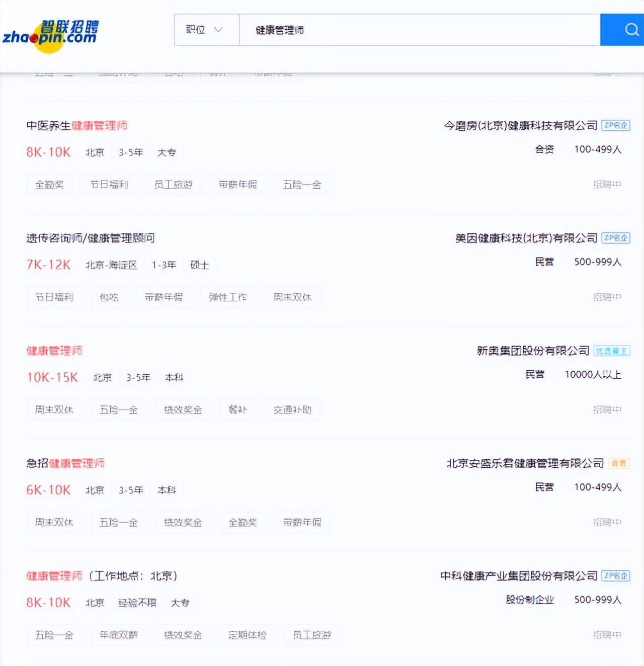Expand the chevron arrow next to 职位
This screenshot has height=666, width=644.
point(219,30)
